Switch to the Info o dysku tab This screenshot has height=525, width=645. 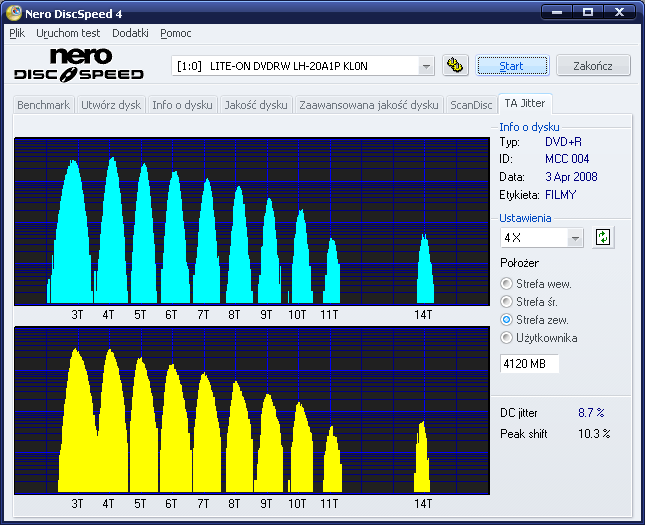182,105
